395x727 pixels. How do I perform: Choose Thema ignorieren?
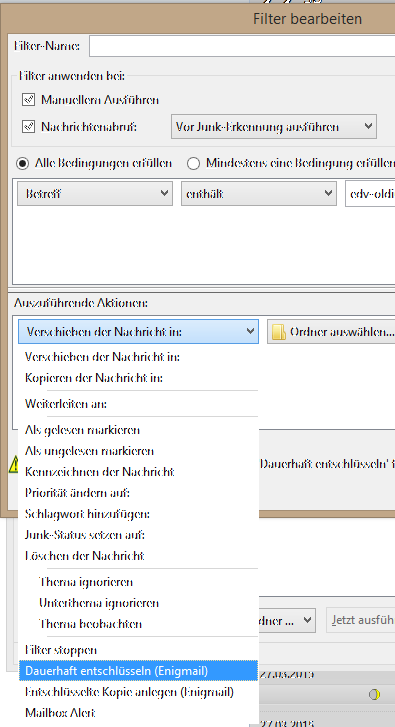pos(139,582)
